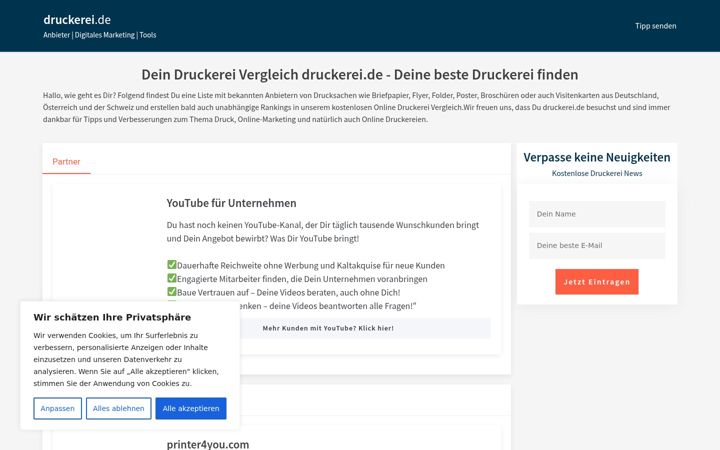Screen dimensions: 720x450
Task: Click the Kostenlose Druckerei News subtitle
Action: tap(596, 173)
